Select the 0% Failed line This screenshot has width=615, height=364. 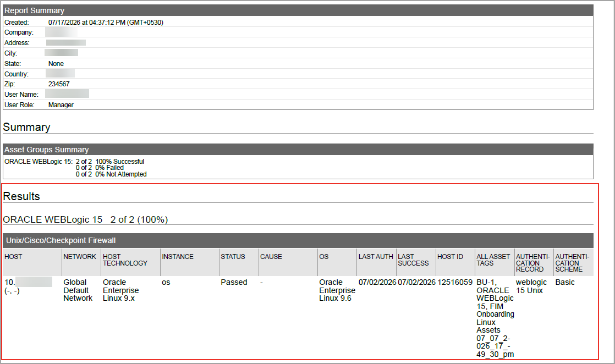100,168
